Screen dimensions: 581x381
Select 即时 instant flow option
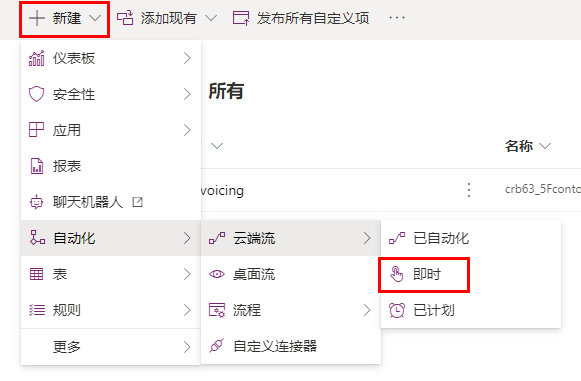[424, 275]
